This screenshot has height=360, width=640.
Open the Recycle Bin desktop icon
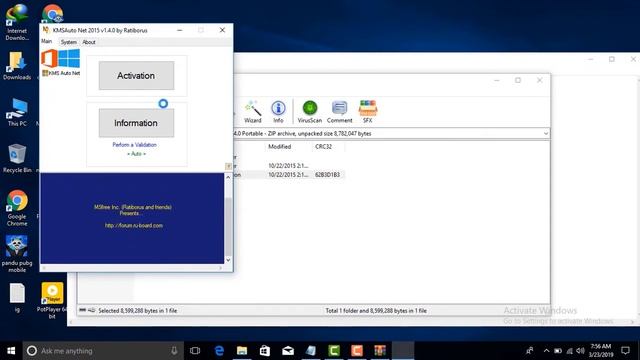[17, 159]
